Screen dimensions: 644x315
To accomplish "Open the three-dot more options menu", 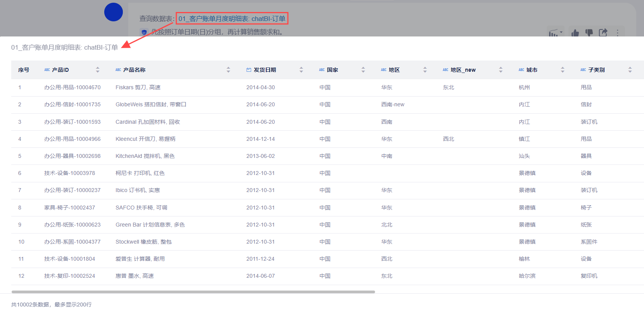I will [x=618, y=33].
